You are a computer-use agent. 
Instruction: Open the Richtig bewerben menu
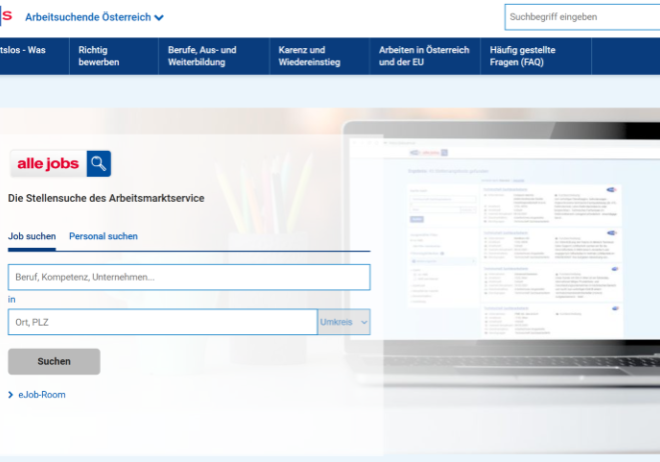114,56
